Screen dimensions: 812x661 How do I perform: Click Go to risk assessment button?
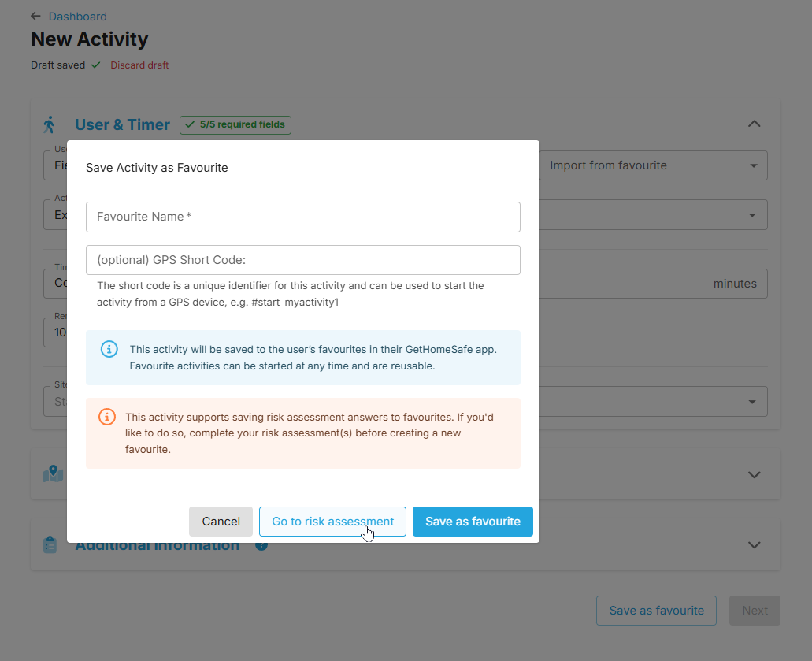332,522
